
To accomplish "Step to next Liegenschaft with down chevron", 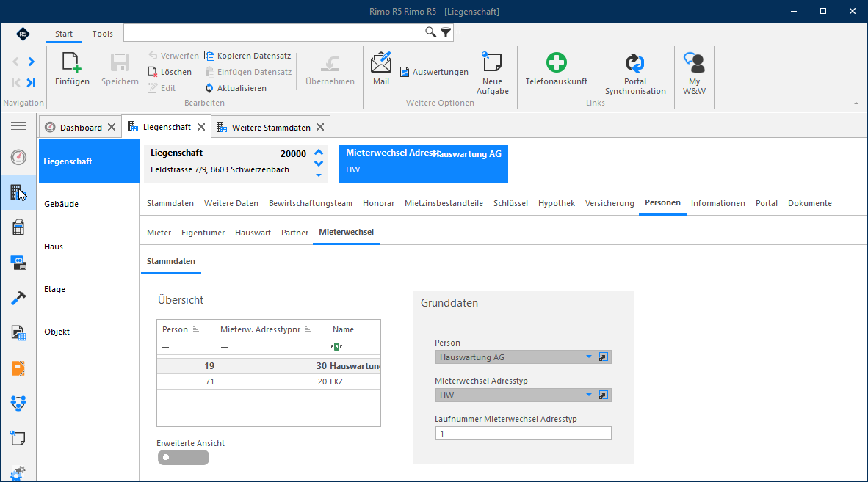I will click(x=318, y=163).
